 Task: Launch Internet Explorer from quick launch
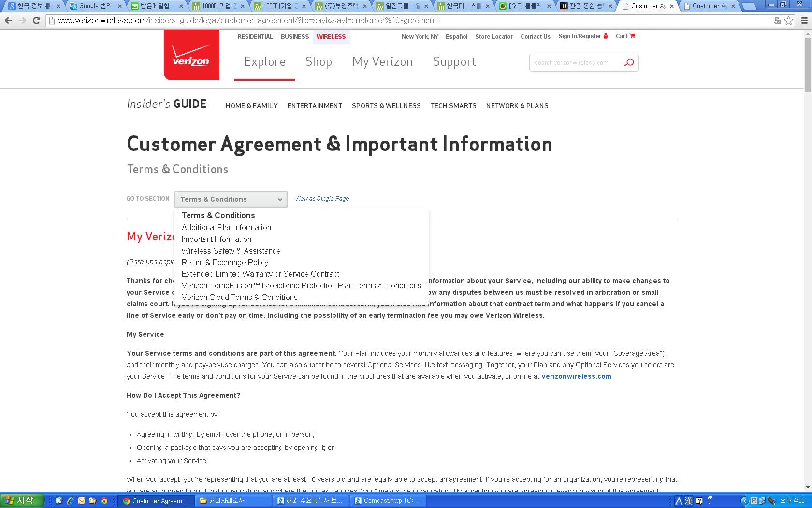70,501
